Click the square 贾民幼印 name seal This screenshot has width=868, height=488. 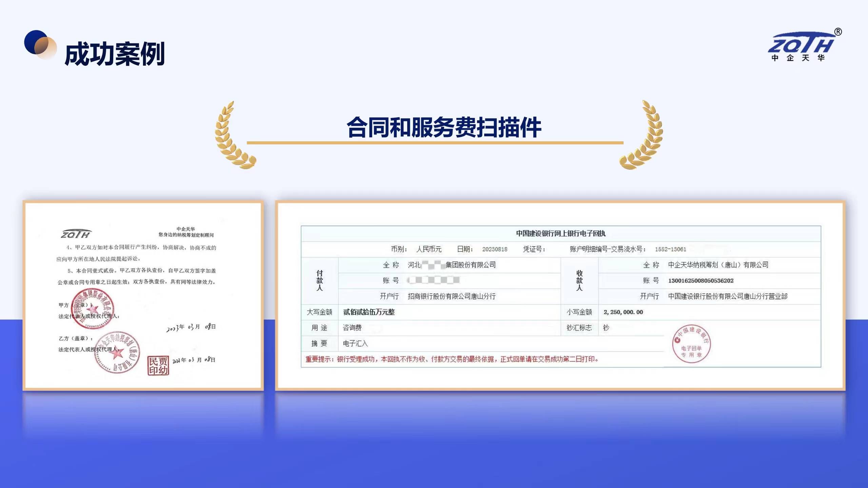[158, 366]
